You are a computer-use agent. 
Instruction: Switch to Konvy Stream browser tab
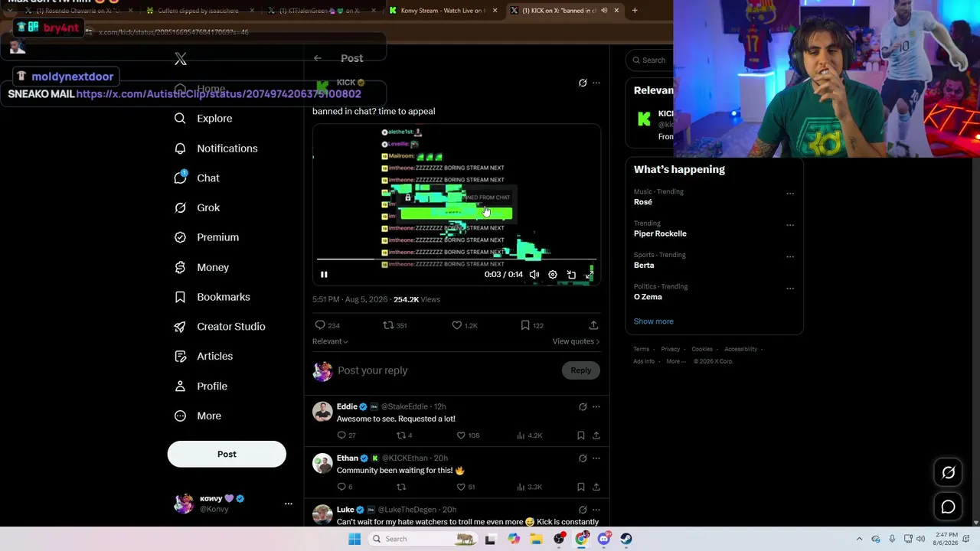click(x=442, y=11)
